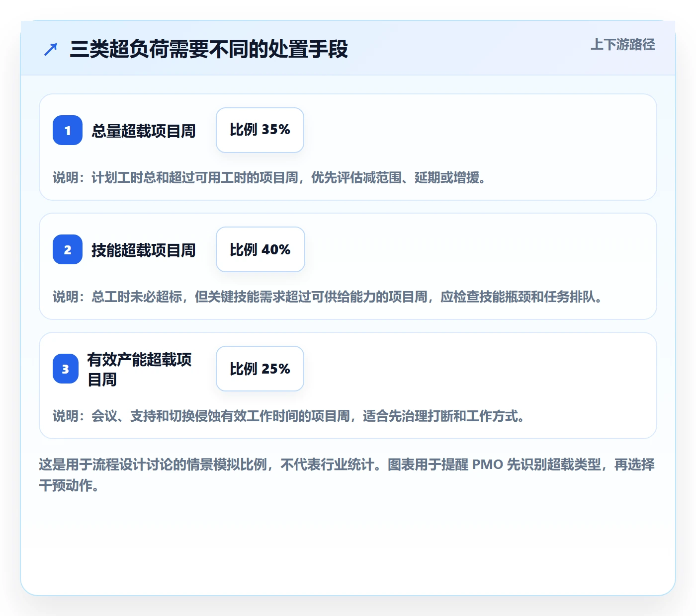Click the description starting 说明：计划工时总和

[269, 177]
